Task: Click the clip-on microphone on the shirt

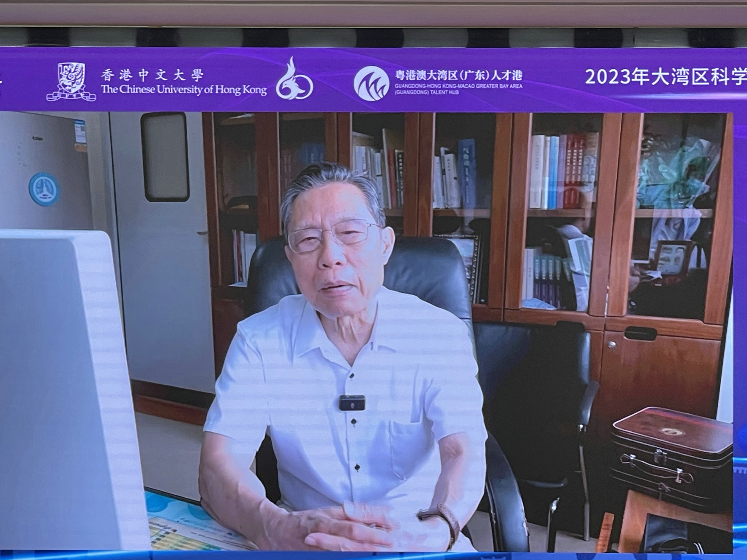Action: click(352, 402)
